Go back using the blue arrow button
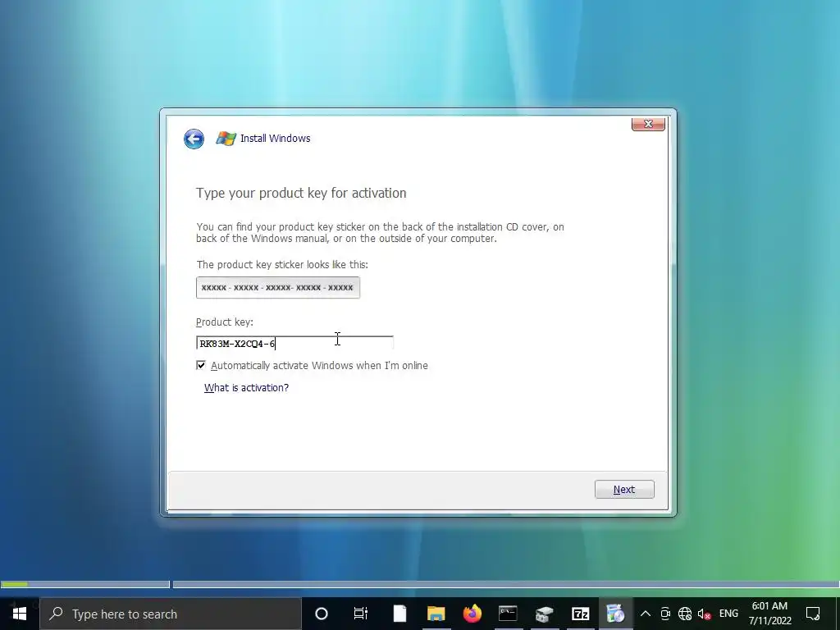Image resolution: width=840 pixels, height=630 pixels. (194, 139)
